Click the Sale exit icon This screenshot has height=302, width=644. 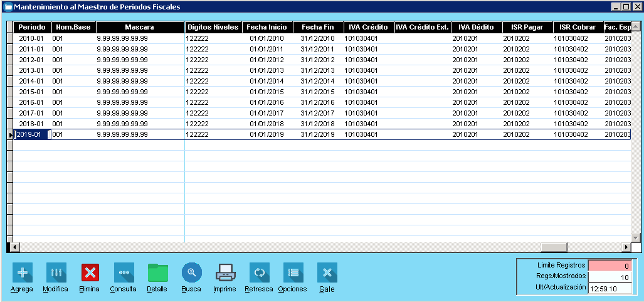tap(327, 272)
